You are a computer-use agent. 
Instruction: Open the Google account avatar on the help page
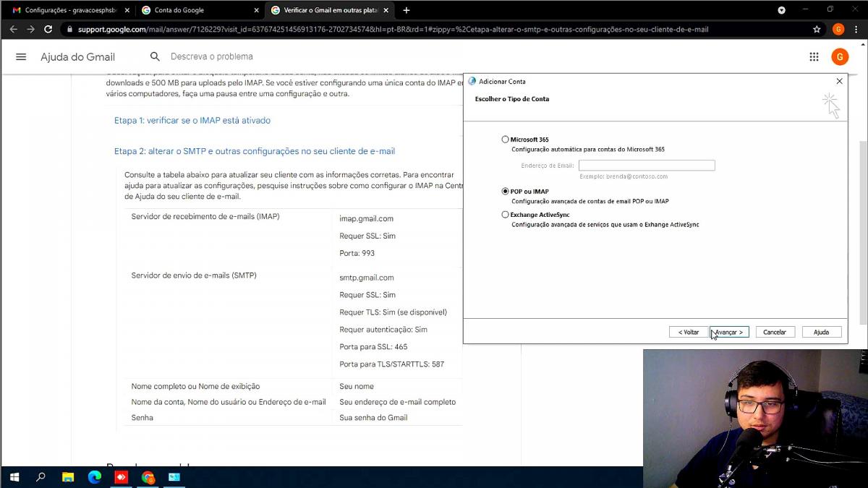pos(839,57)
